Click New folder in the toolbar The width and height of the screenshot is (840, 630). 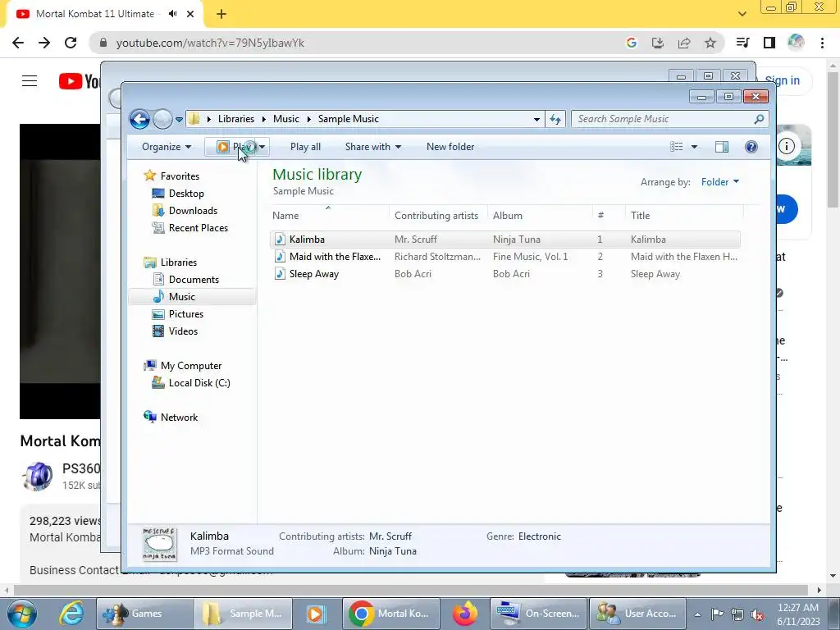tap(450, 147)
